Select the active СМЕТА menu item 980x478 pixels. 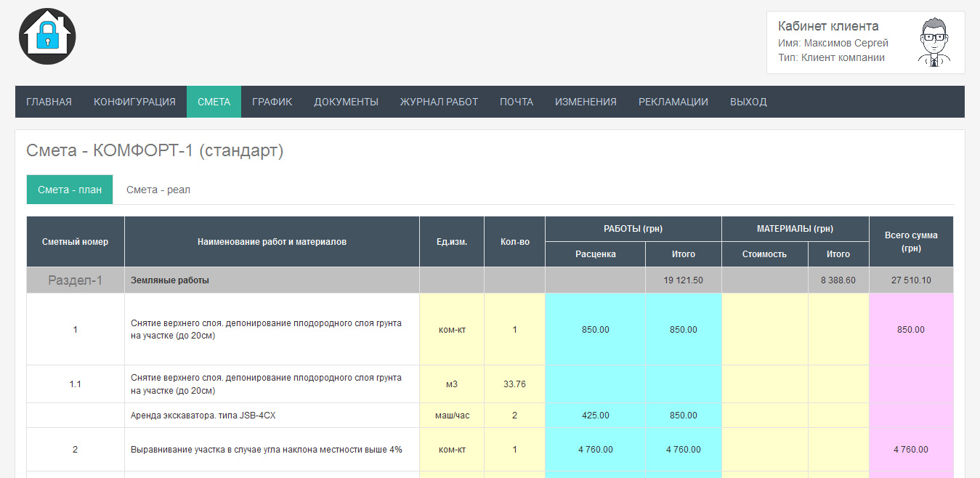(214, 102)
